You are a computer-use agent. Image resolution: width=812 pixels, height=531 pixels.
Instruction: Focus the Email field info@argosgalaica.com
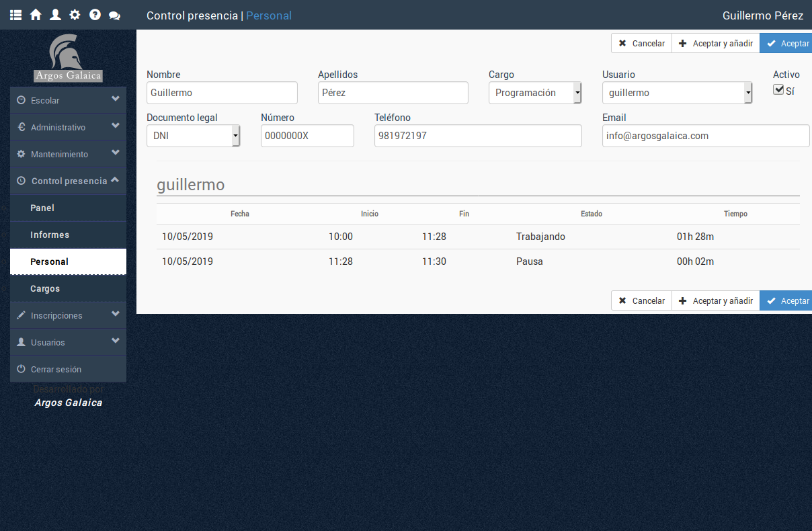(706, 136)
